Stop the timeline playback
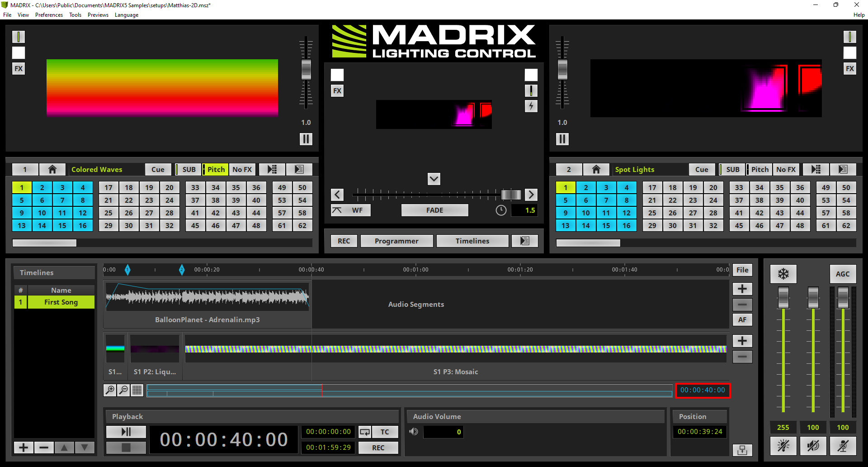This screenshot has width=868, height=467. click(x=126, y=448)
